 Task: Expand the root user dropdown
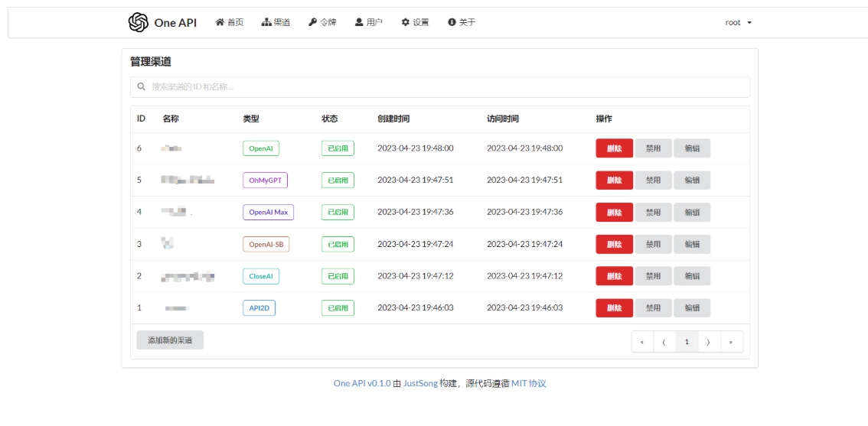coord(739,23)
